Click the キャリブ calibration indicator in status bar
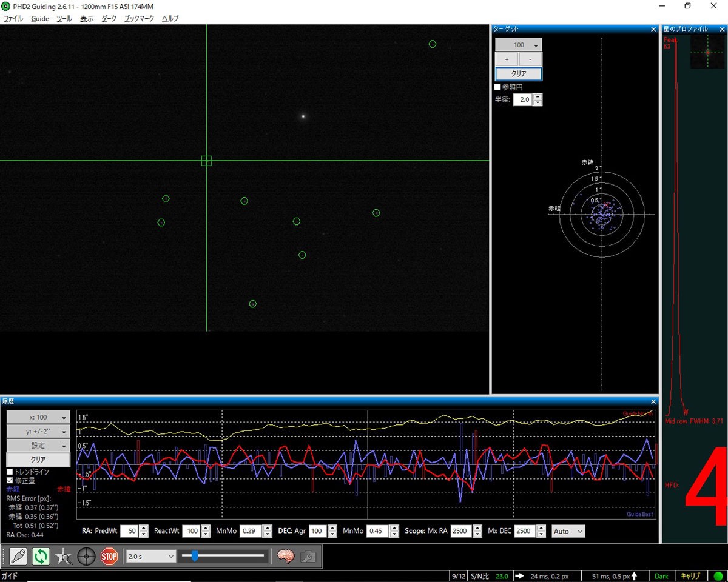This screenshot has width=728, height=582. pyautogui.click(x=690, y=576)
